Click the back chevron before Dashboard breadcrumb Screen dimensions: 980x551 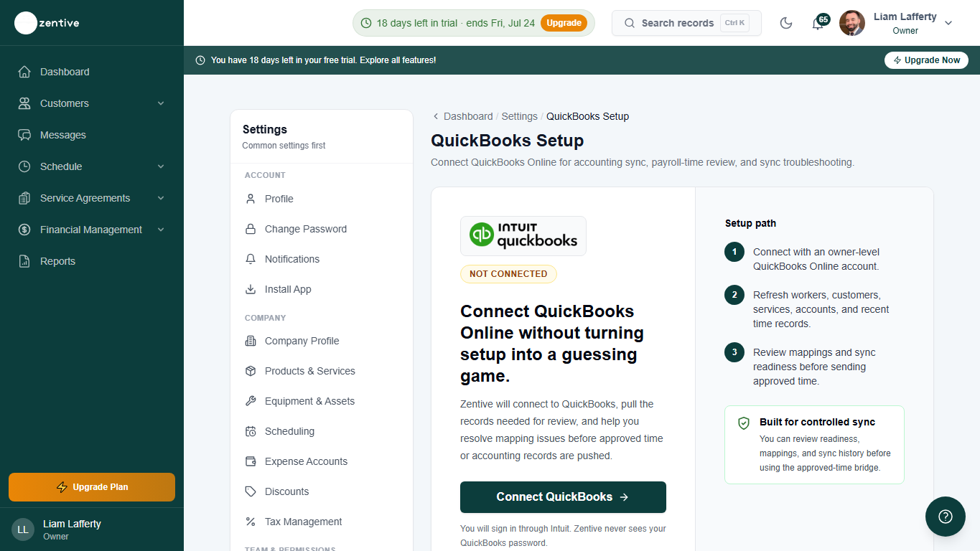[436, 116]
